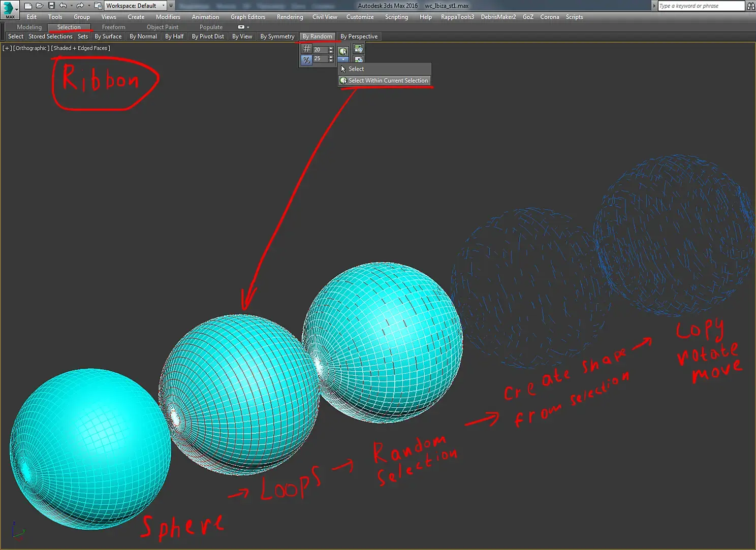This screenshot has width=756, height=550.
Task: Open the By Half selection panel
Action: coord(174,37)
